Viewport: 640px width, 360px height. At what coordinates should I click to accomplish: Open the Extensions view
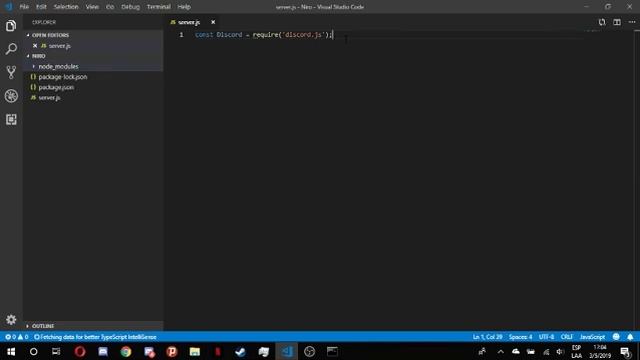tap(11, 119)
